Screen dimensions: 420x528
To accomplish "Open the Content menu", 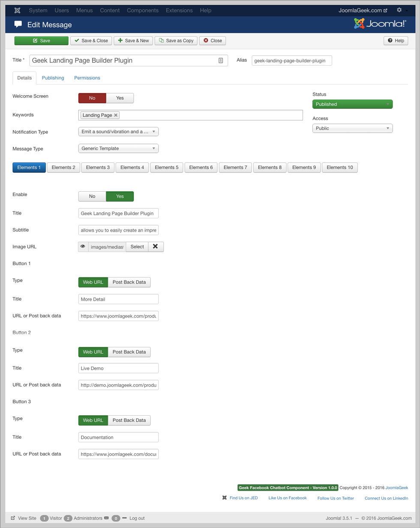I will coord(110,10).
